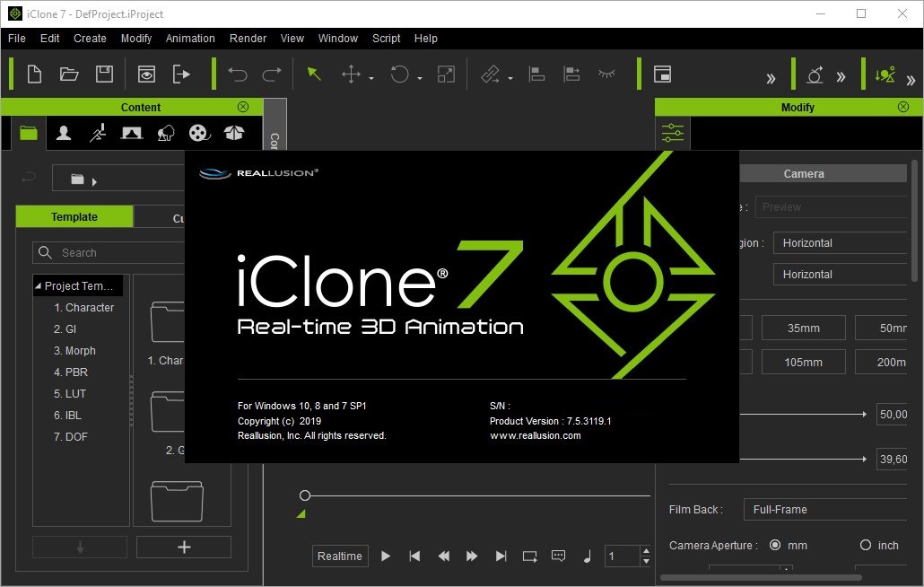
Task: Click the plus add button in Content panel
Action: [184, 547]
